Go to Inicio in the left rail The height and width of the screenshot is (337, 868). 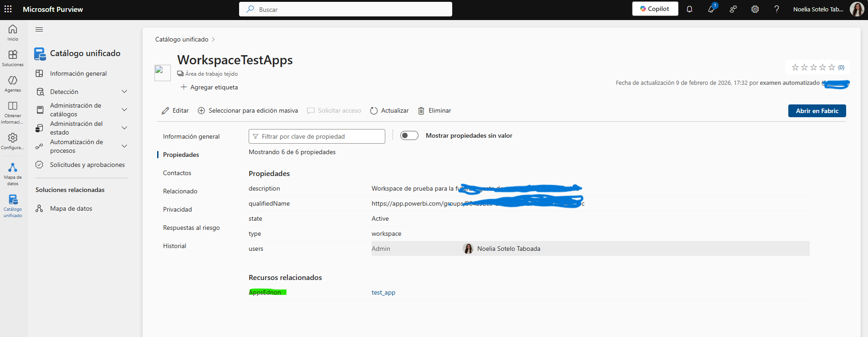pyautogui.click(x=13, y=32)
